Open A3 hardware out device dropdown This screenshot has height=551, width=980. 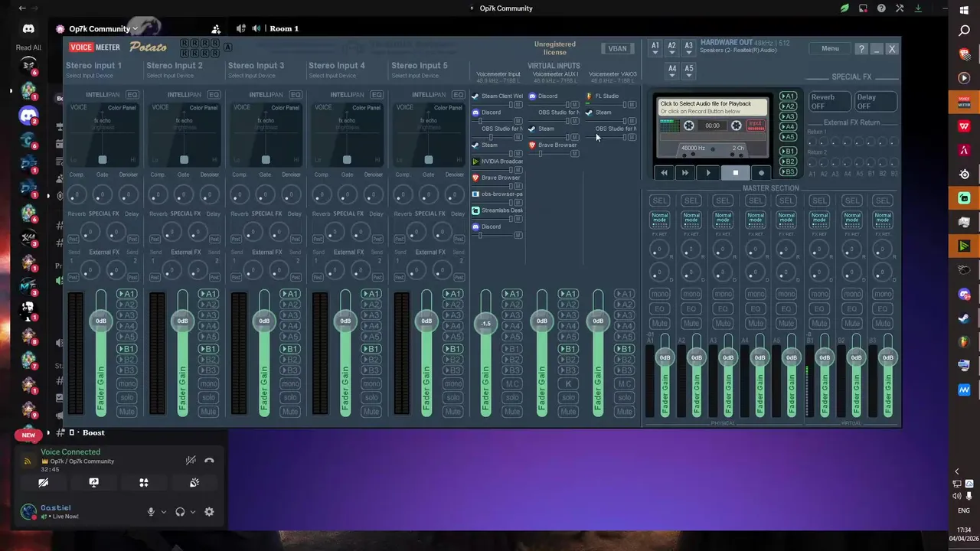[x=689, y=47]
